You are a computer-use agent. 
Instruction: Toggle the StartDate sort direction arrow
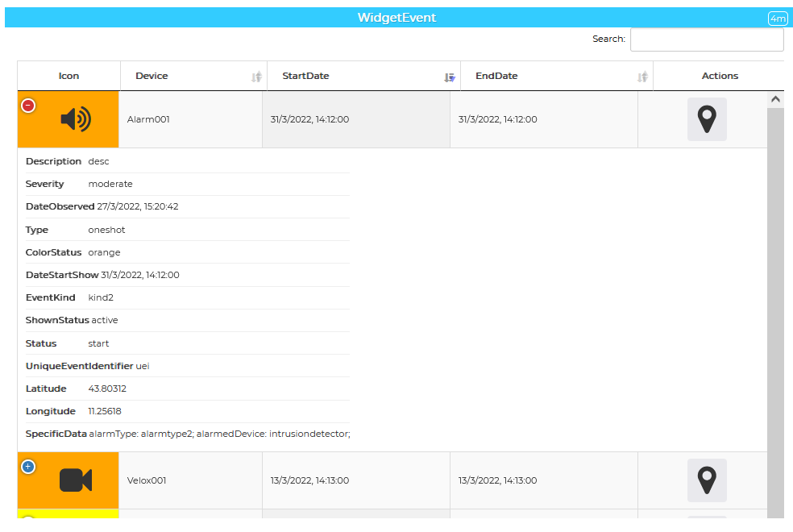(x=450, y=77)
